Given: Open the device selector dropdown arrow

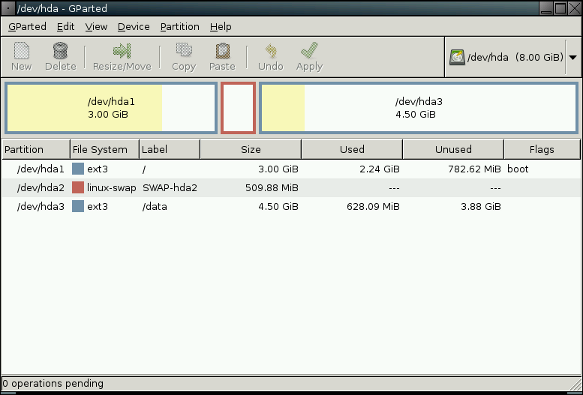Looking at the screenshot, I should coord(573,57).
